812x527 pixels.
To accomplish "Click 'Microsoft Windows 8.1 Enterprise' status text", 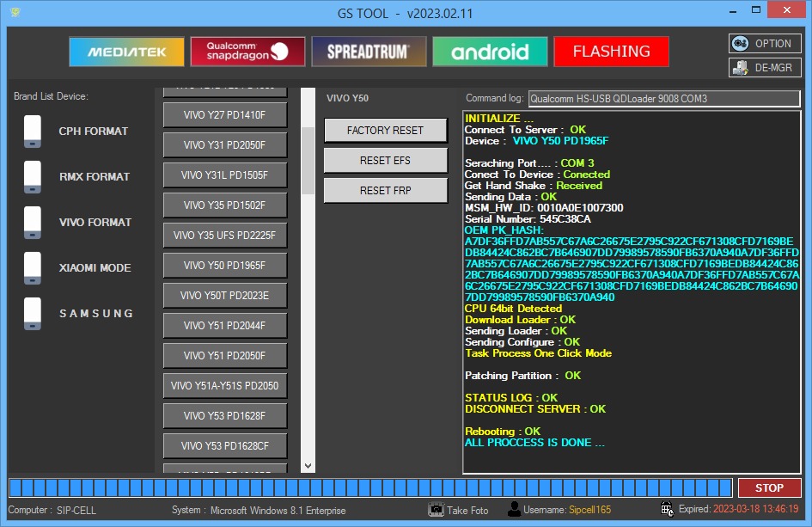I will (278, 511).
